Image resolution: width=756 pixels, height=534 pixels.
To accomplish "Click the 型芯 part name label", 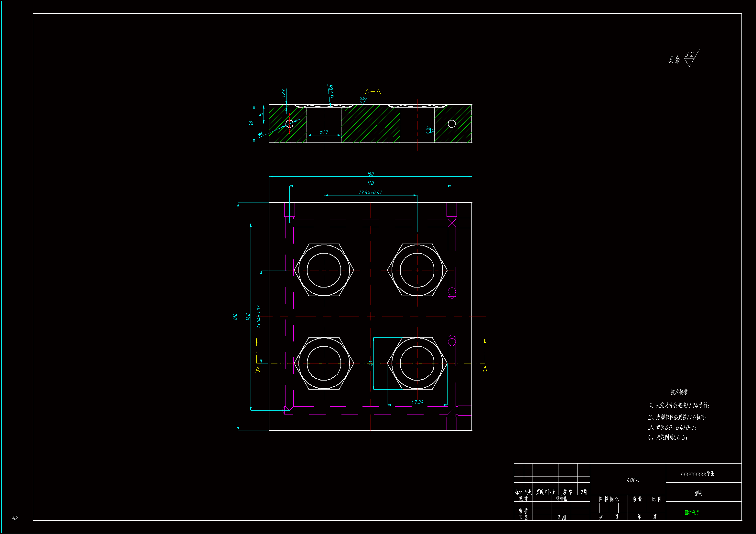I will (698, 493).
